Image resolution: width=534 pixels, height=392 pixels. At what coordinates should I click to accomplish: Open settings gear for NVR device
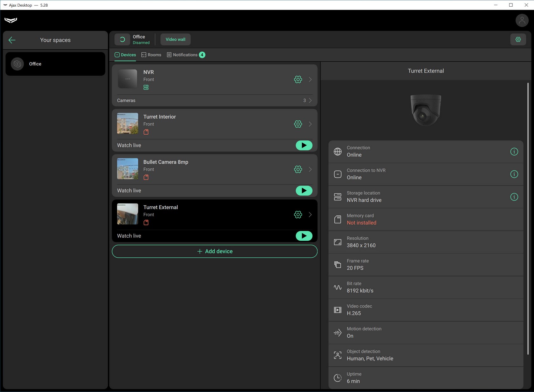[298, 79]
